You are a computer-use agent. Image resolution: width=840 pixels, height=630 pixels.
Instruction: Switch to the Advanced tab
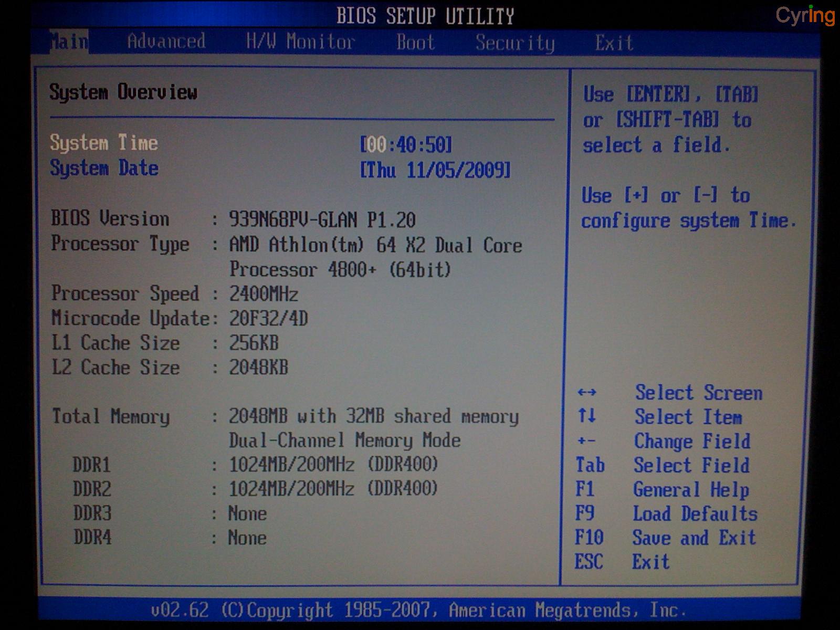tap(166, 41)
